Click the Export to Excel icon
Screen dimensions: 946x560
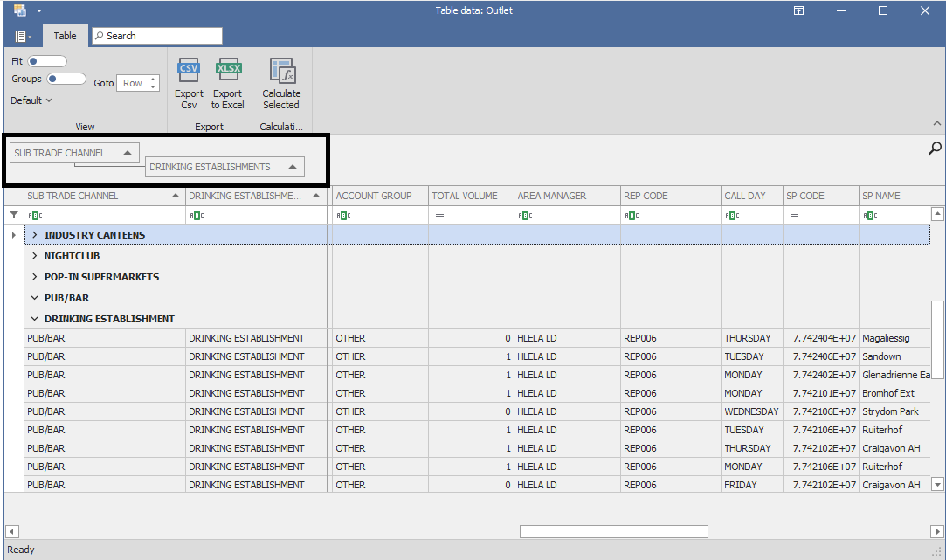227,70
